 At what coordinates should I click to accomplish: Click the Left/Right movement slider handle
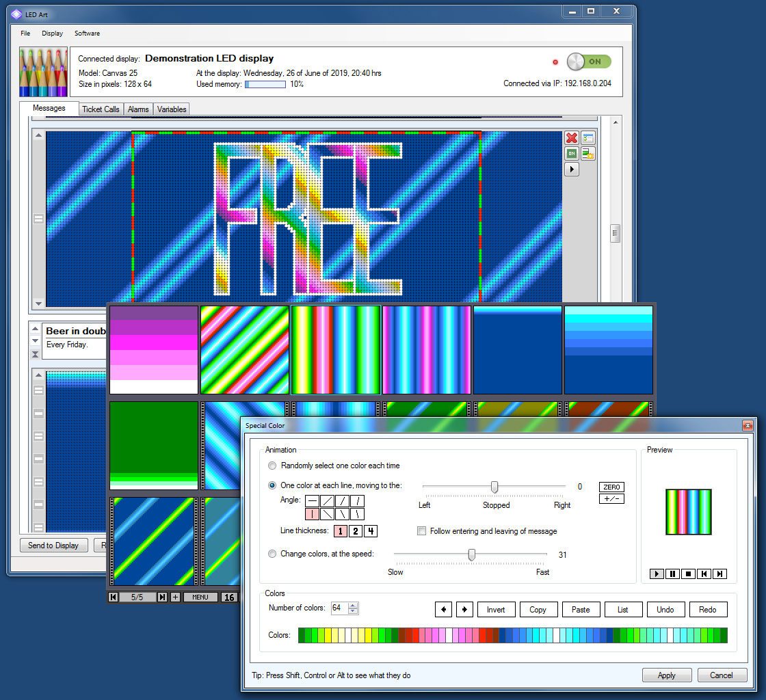(494, 487)
